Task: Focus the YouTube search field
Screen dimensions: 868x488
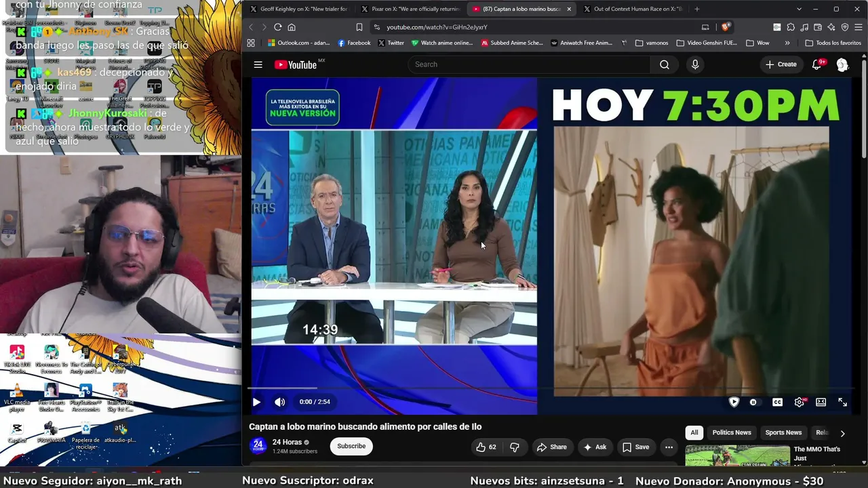Action: [x=529, y=64]
